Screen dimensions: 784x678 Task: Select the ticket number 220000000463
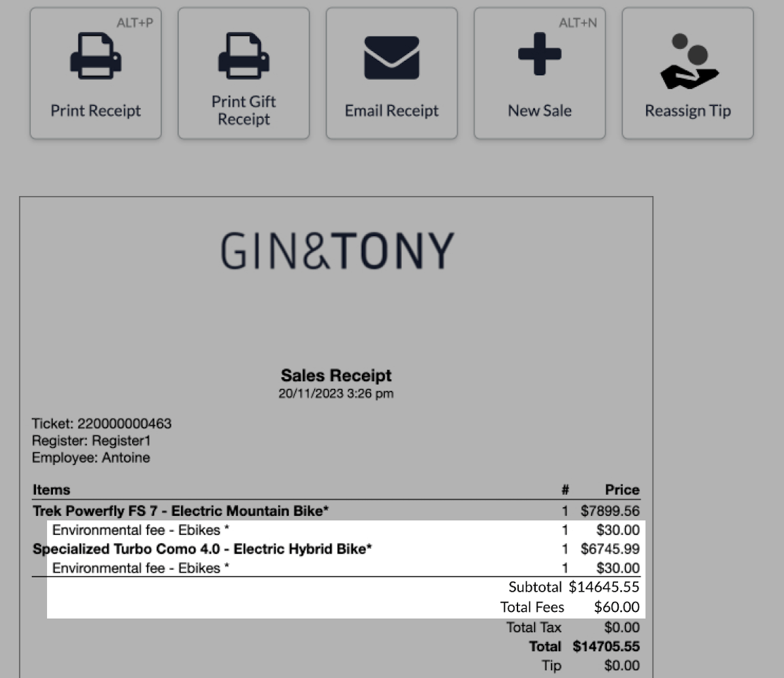click(x=124, y=424)
